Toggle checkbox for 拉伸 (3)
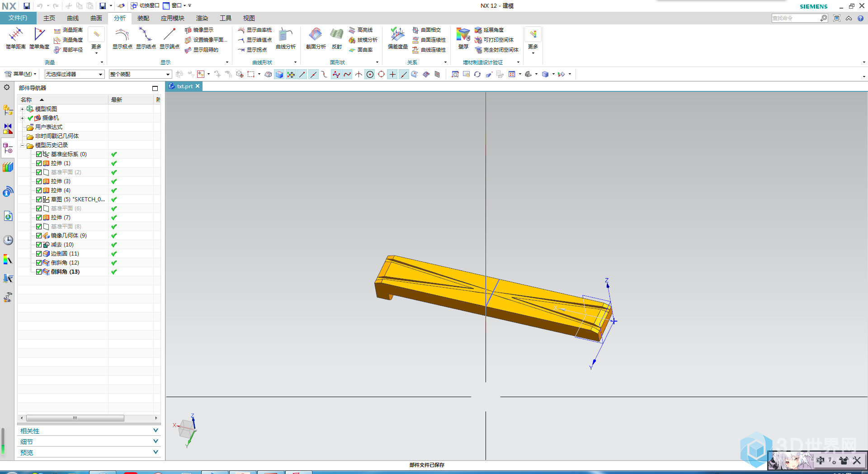The image size is (868, 474). (39, 181)
